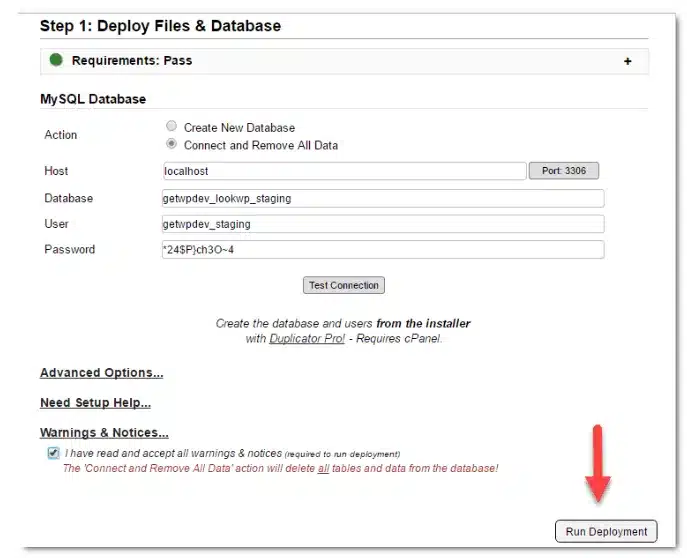Click the Host input field

pos(344,171)
